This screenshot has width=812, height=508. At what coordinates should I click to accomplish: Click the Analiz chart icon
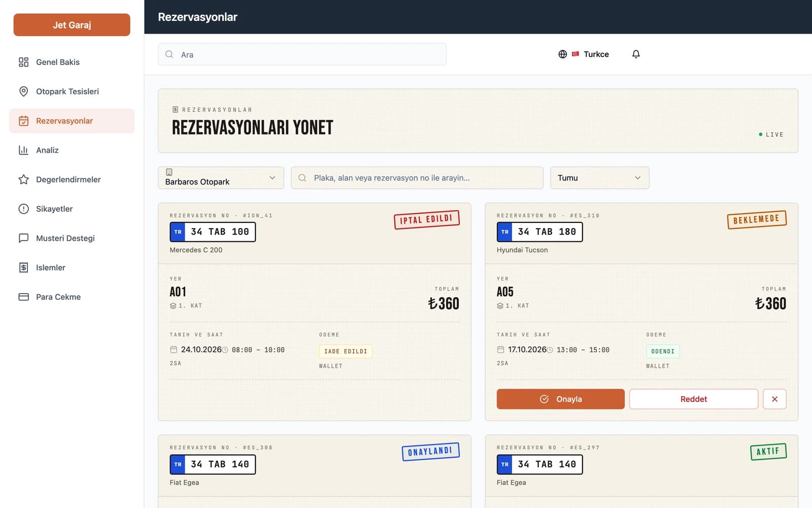click(23, 150)
